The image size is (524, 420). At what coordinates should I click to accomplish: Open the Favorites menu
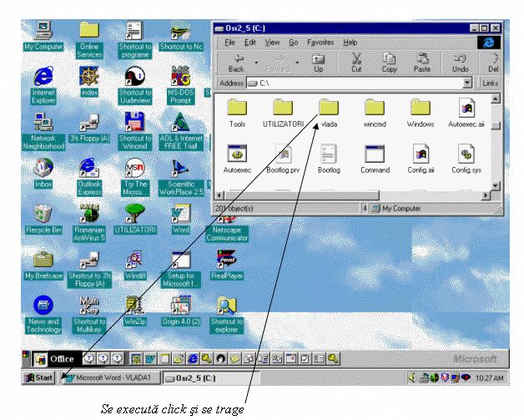[320, 42]
